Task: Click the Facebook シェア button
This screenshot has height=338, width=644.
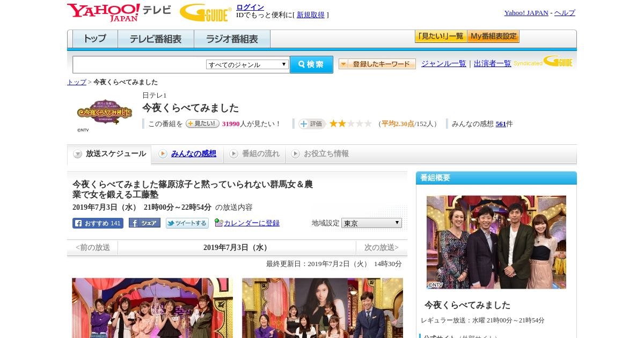Action: click(x=144, y=223)
